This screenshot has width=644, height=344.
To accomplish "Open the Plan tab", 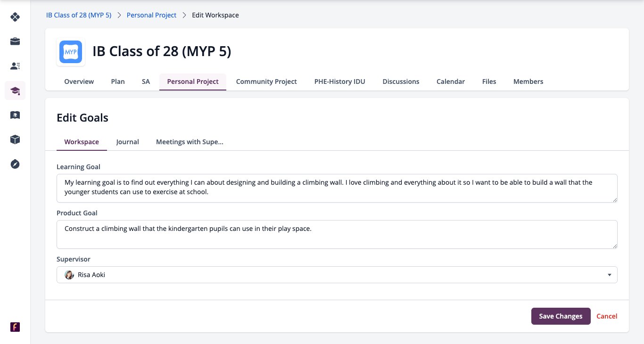I will point(118,82).
